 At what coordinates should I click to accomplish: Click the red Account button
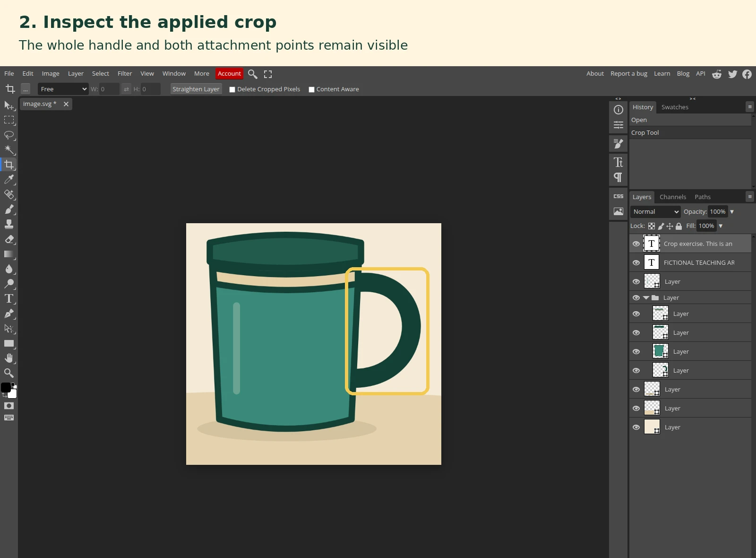click(229, 74)
